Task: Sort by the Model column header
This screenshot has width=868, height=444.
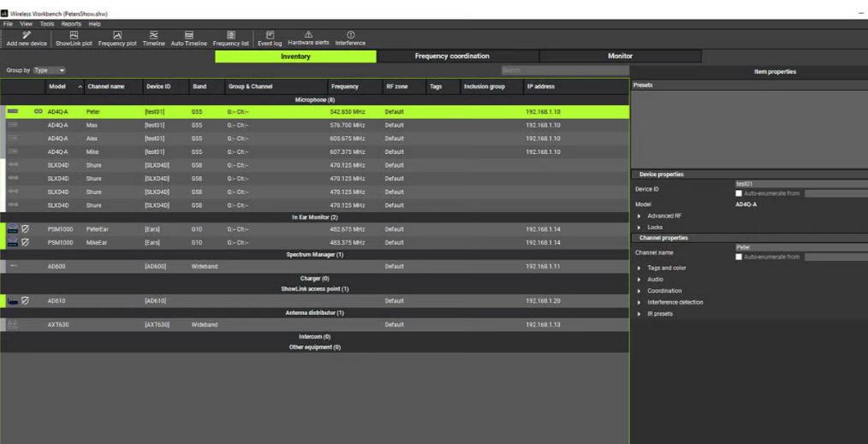Action: point(65,86)
